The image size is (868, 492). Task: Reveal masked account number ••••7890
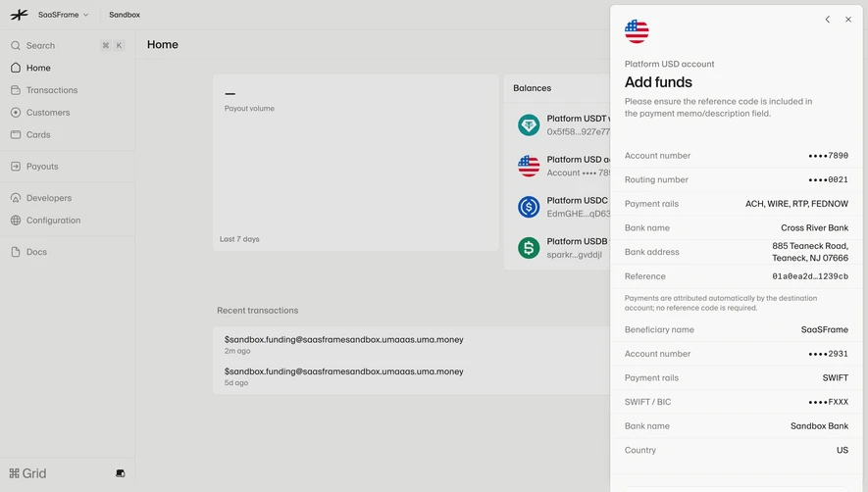point(828,156)
